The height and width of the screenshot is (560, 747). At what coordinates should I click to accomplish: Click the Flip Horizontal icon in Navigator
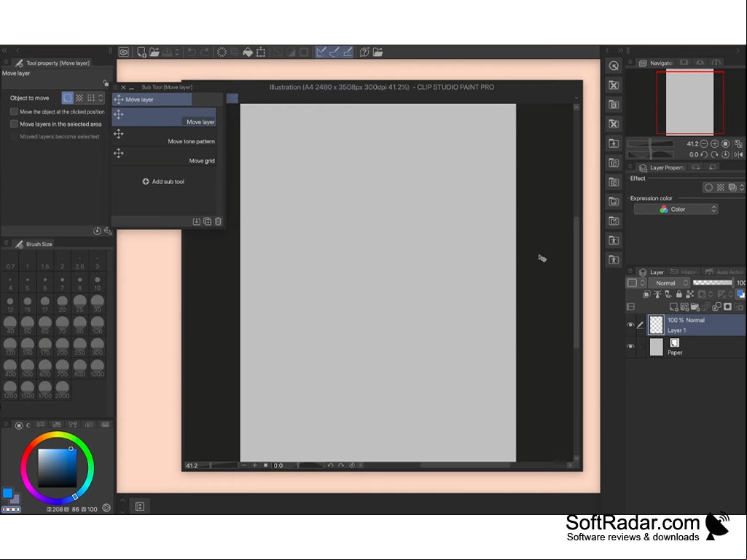tap(738, 154)
